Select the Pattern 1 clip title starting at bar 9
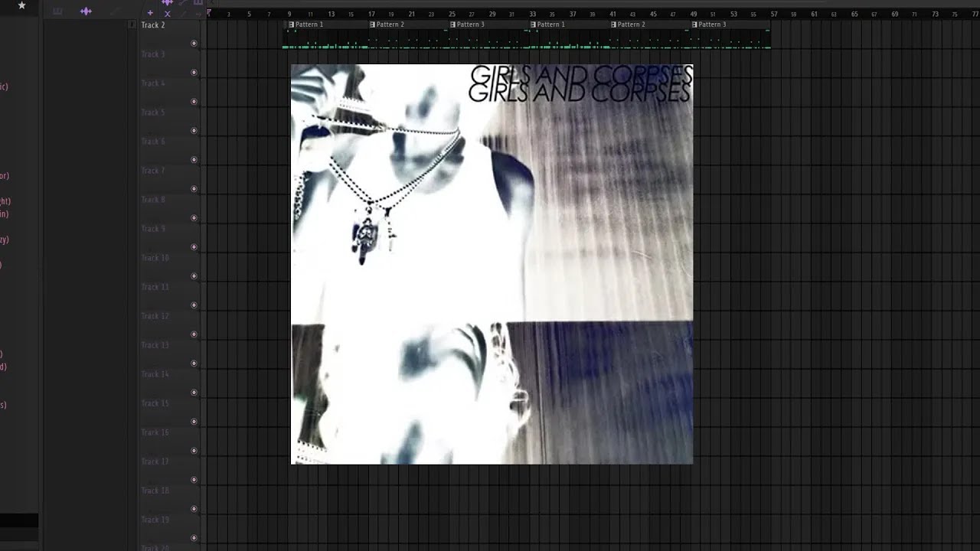This screenshot has width=980, height=551. [x=309, y=24]
